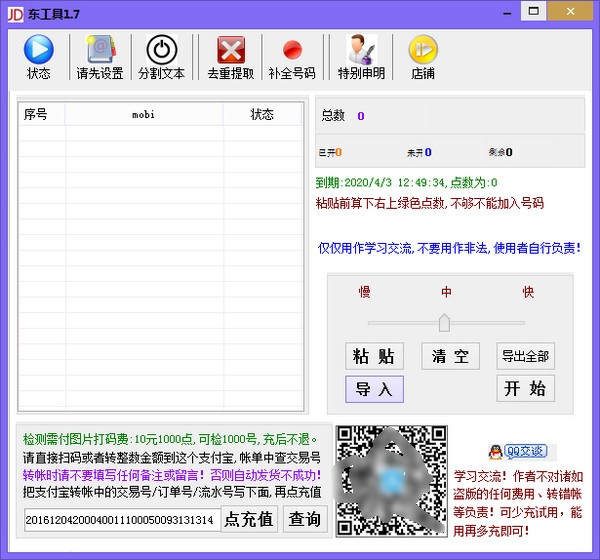
Task: Click the 序号 column header
Action: pos(37,114)
